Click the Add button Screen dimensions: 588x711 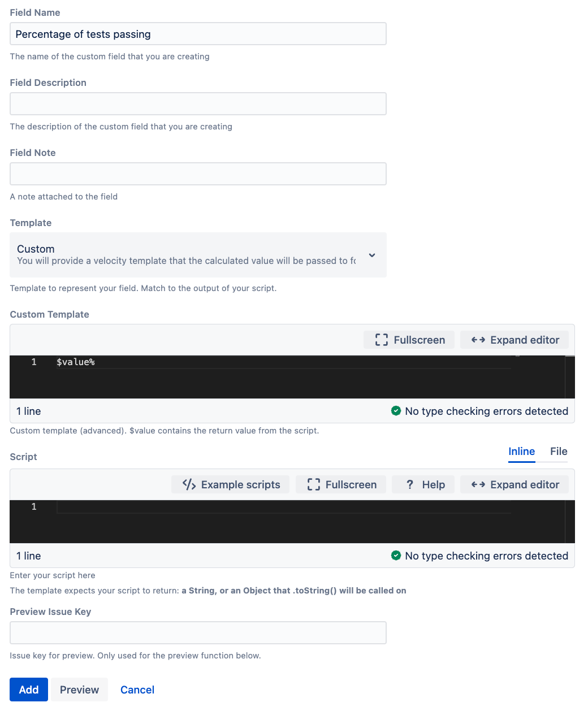pyautogui.click(x=29, y=690)
